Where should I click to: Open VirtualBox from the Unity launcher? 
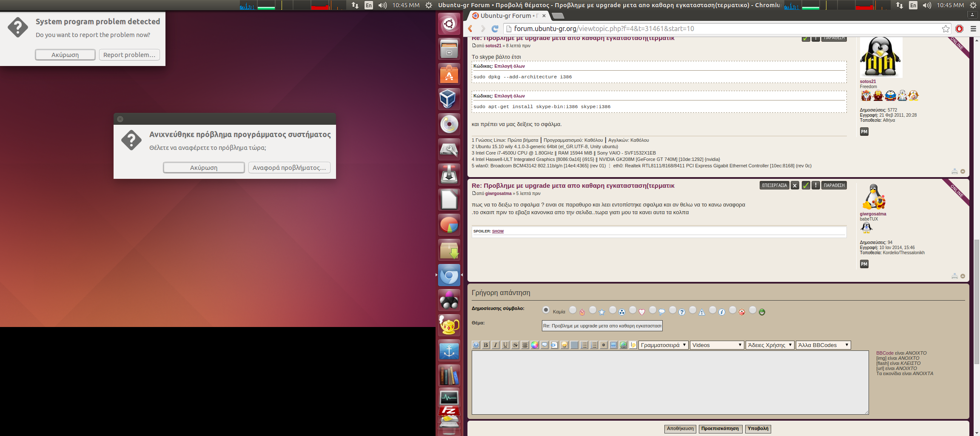coord(449,99)
